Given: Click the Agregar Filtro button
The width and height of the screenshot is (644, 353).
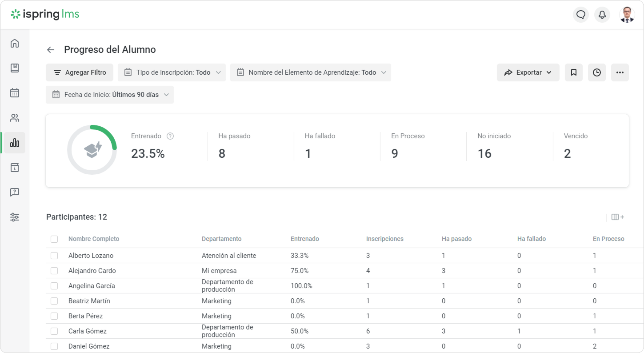Looking at the screenshot, I should coord(80,72).
